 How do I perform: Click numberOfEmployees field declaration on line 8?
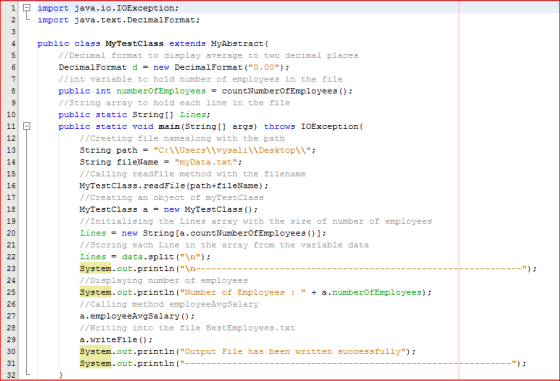(161, 91)
